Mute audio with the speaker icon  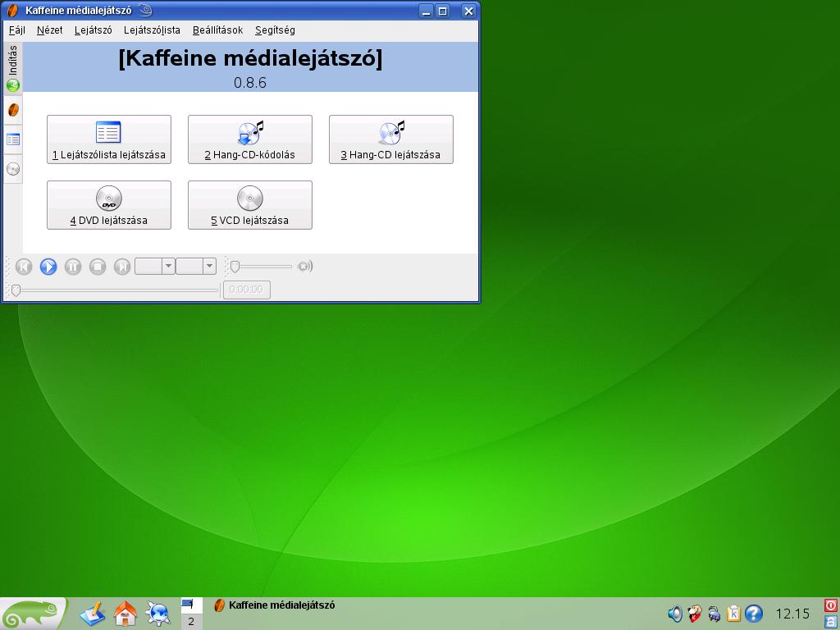(x=304, y=267)
